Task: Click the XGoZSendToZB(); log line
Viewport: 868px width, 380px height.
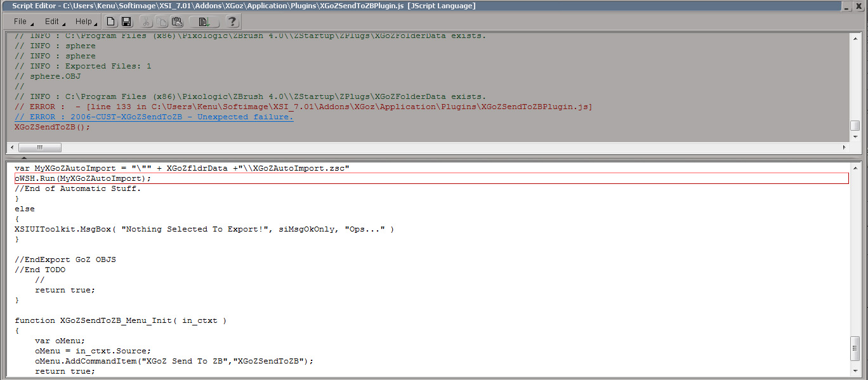Action: pos(52,127)
